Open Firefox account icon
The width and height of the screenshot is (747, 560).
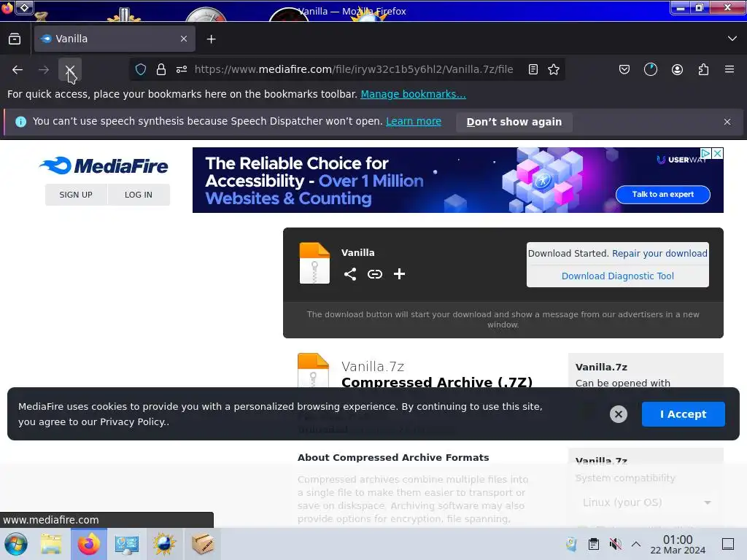[x=677, y=69]
